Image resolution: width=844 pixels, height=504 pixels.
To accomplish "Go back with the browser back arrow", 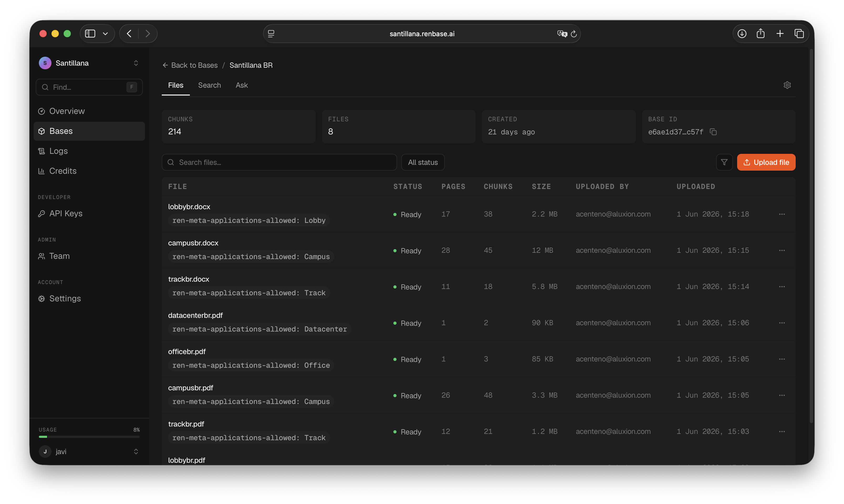I will click(129, 34).
